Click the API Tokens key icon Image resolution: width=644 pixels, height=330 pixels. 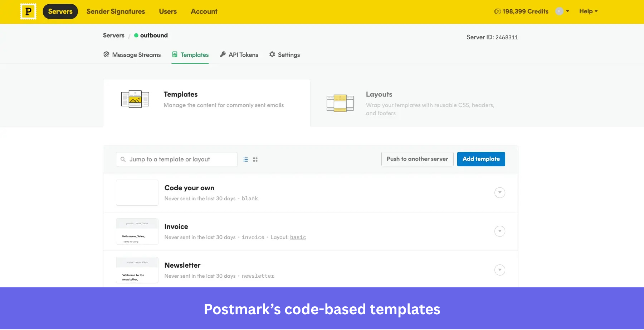[x=223, y=54]
